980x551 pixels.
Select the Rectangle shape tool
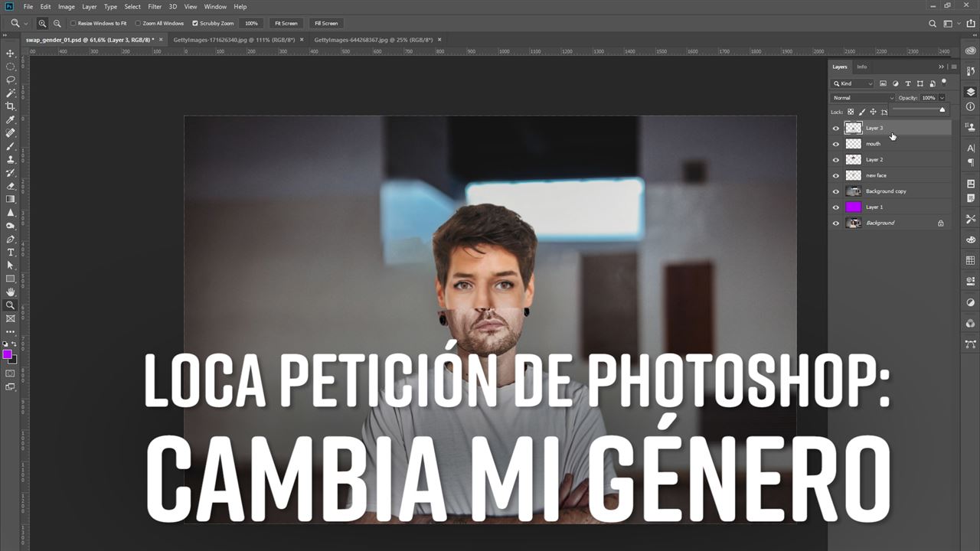pyautogui.click(x=11, y=279)
